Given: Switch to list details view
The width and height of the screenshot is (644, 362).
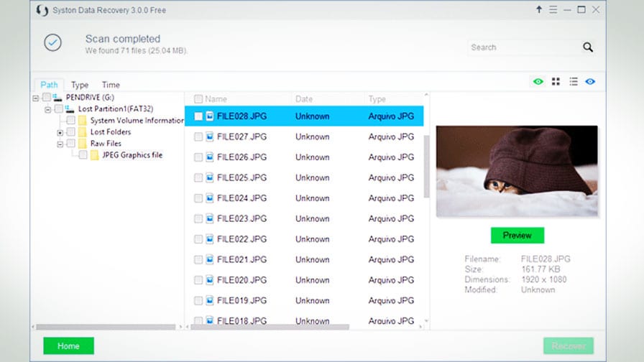Looking at the screenshot, I should click(x=574, y=82).
